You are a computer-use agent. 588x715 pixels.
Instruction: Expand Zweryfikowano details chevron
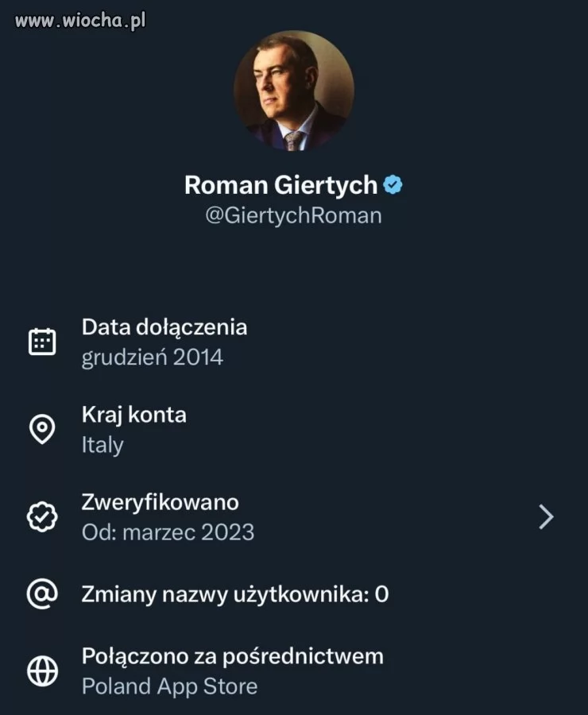[x=546, y=517]
